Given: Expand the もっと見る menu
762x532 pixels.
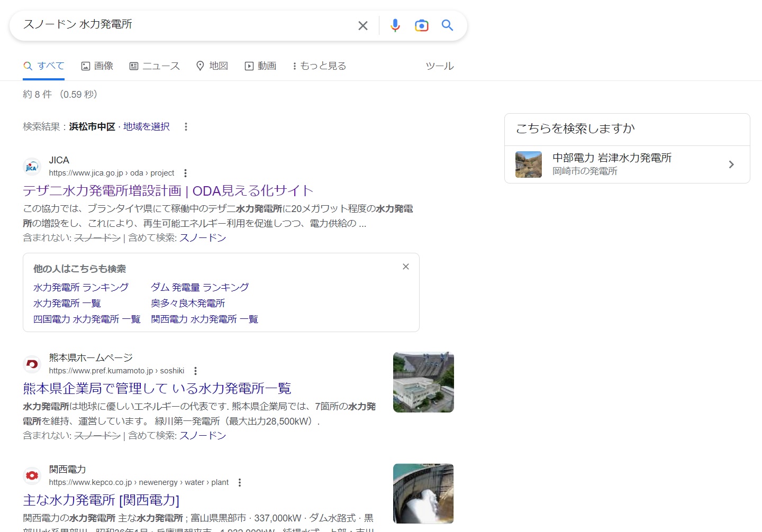Looking at the screenshot, I should [320, 66].
